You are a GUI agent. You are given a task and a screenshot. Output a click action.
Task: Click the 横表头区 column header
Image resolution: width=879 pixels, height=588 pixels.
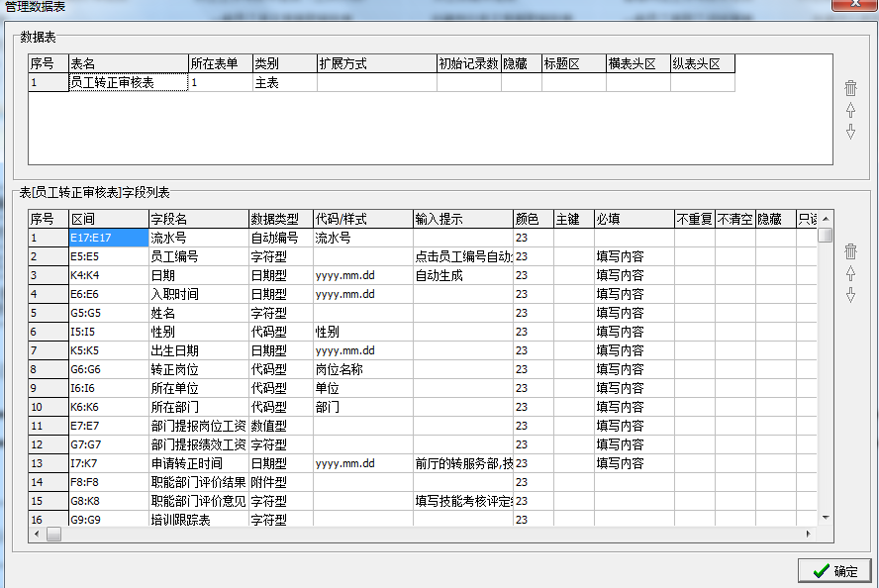click(638, 63)
